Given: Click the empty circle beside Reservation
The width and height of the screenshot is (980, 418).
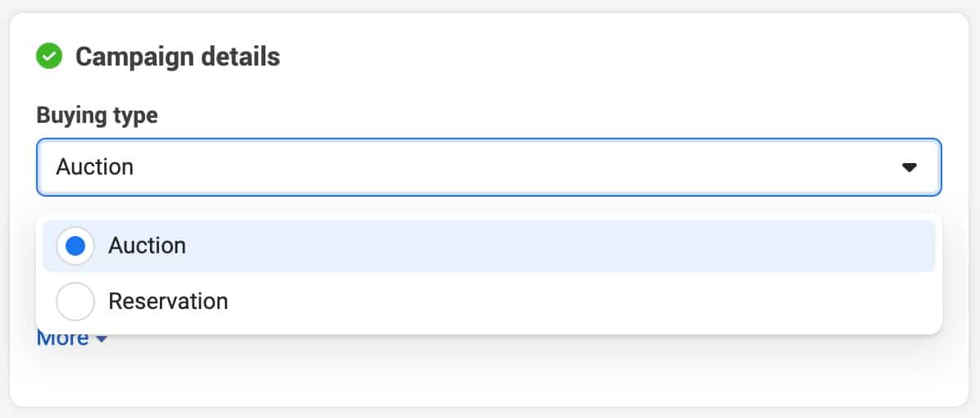Looking at the screenshot, I should (x=75, y=301).
